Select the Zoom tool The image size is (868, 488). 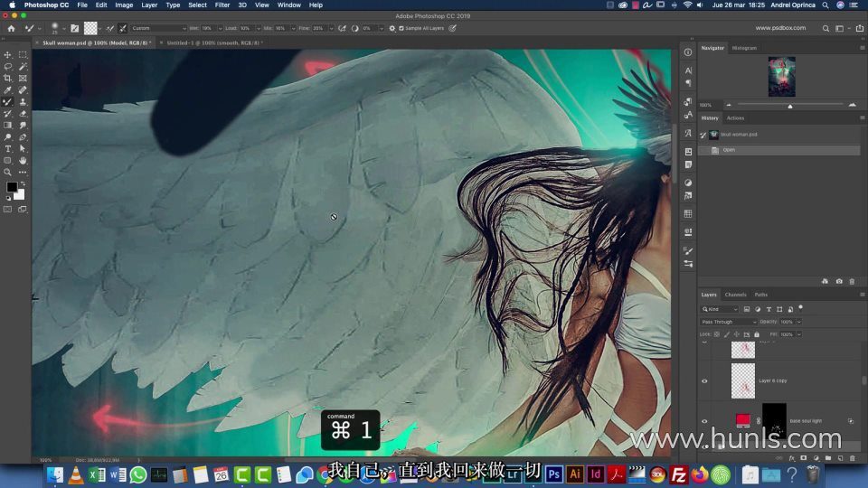coord(8,172)
